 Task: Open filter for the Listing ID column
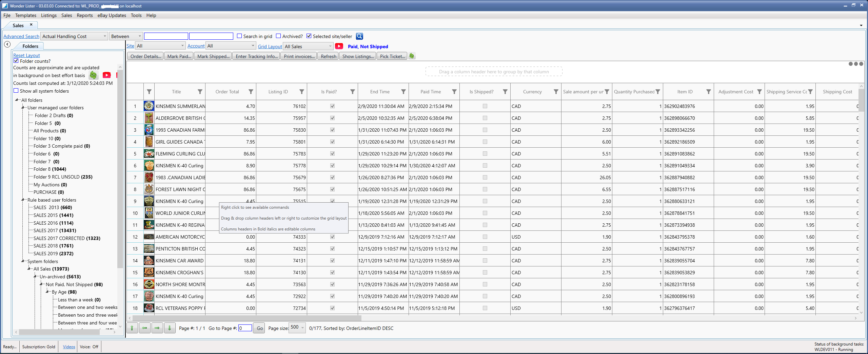tap(302, 92)
